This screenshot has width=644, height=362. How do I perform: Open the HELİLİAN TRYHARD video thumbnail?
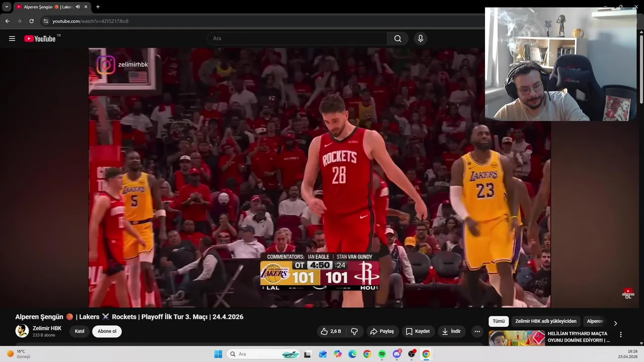[517, 338]
